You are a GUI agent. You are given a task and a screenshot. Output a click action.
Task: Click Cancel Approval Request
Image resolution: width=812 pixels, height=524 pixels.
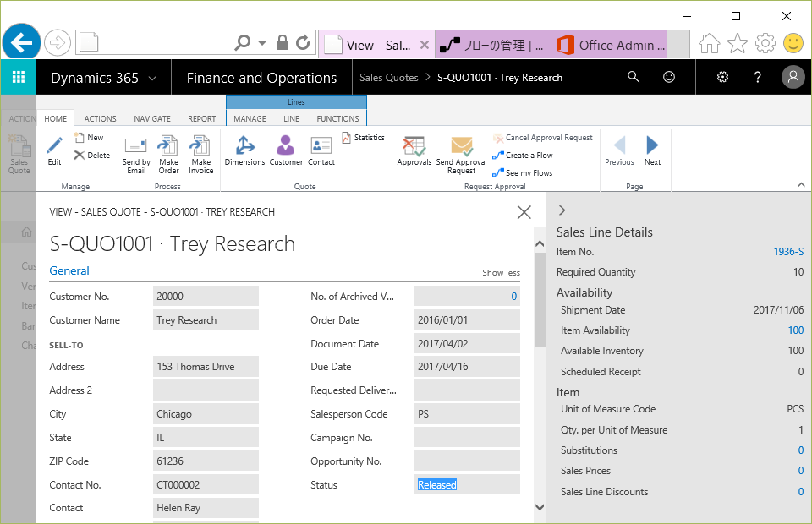(543, 138)
